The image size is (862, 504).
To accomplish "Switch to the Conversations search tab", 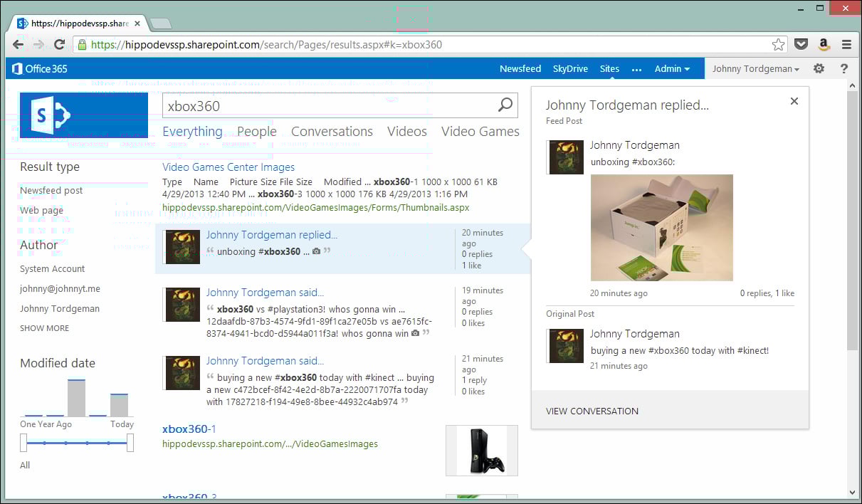I will tap(332, 132).
